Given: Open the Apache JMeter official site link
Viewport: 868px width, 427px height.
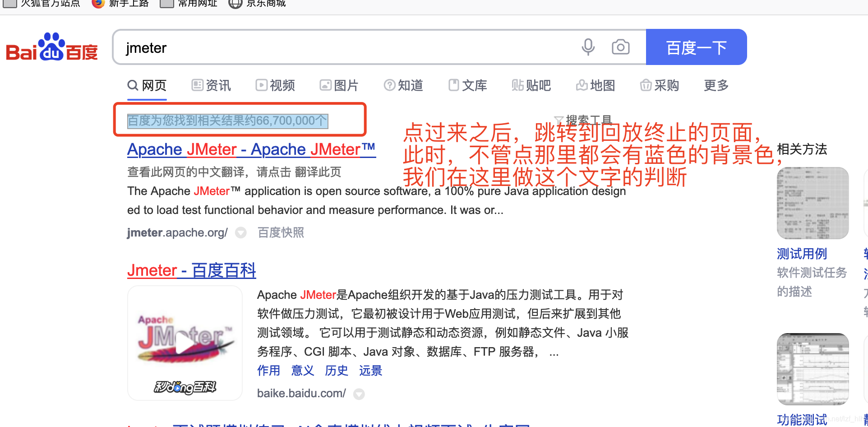Looking at the screenshot, I should tap(251, 149).
